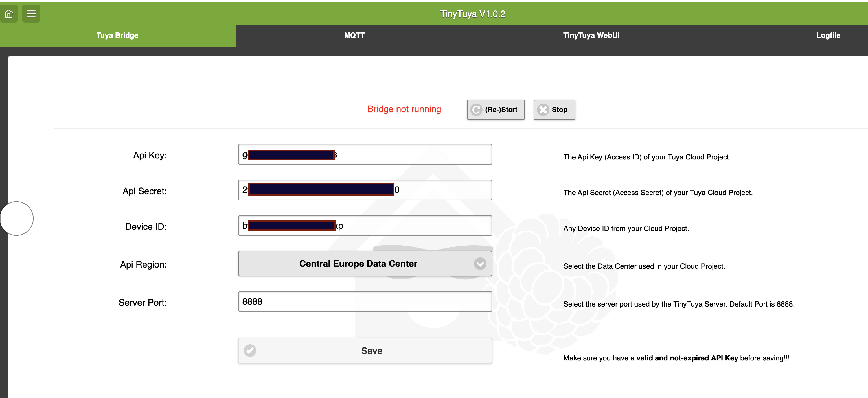This screenshot has width=868, height=398.
Task: Select the Tuya Bridge tab
Action: click(117, 35)
